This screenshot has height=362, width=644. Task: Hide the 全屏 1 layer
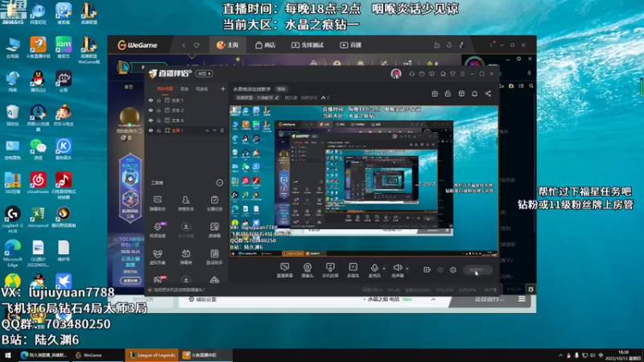click(x=151, y=130)
